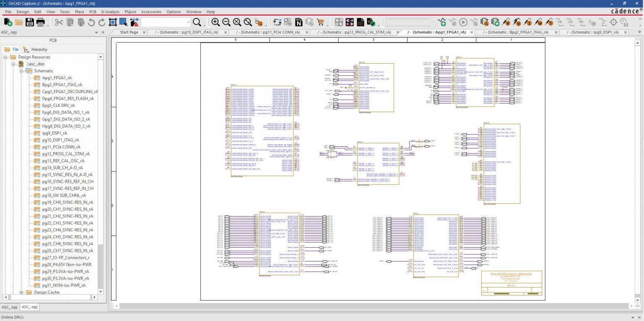Close the ASC_.opj project panel
Screen dimensions: 644x321
(103, 32)
